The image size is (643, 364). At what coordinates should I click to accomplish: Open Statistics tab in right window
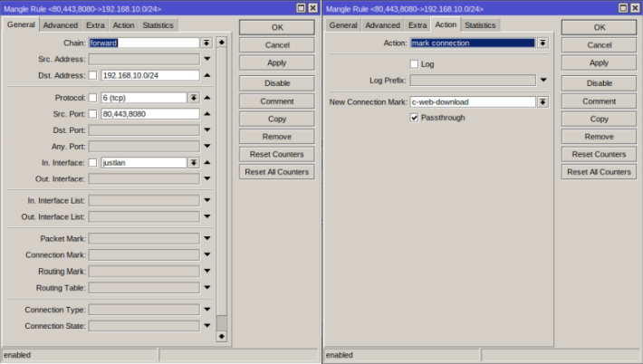point(480,25)
